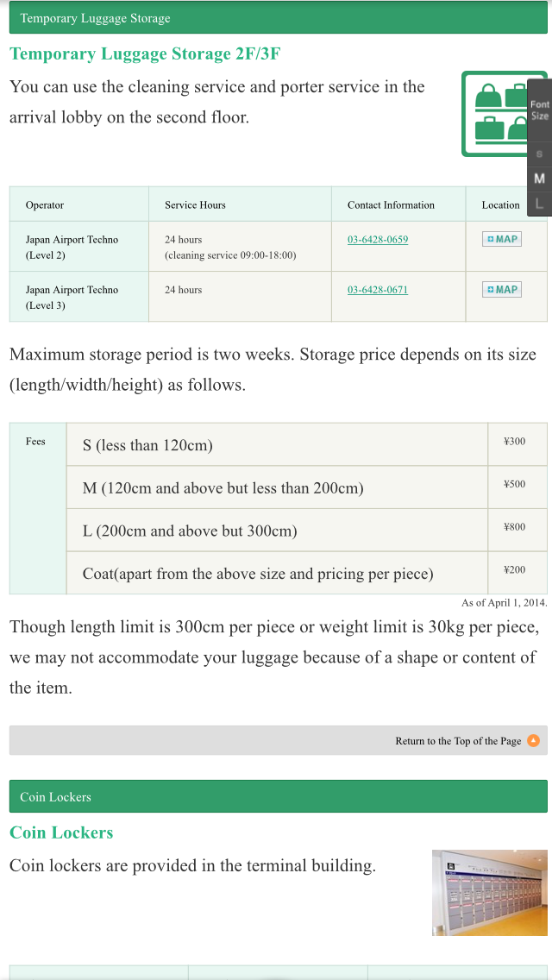Click the green luggage storage icon
Image resolution: width=552 pixels, height=980 pixels.
click(494, 114)
